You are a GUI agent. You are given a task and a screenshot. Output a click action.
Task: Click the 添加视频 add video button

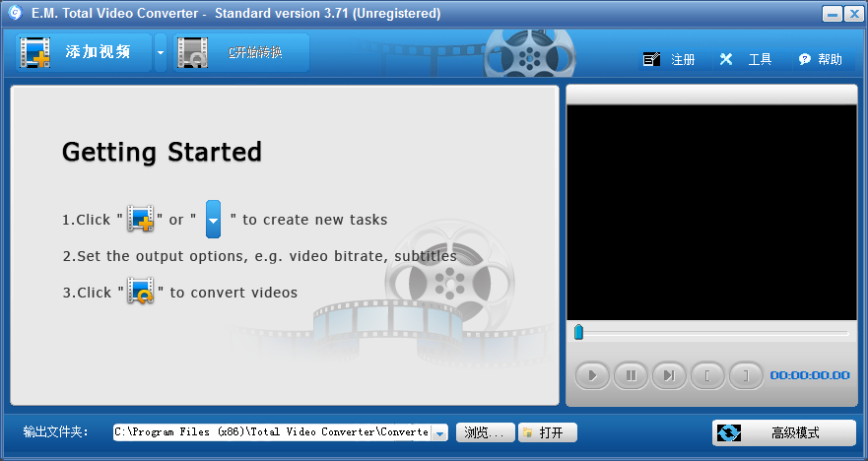click(83, 52)
